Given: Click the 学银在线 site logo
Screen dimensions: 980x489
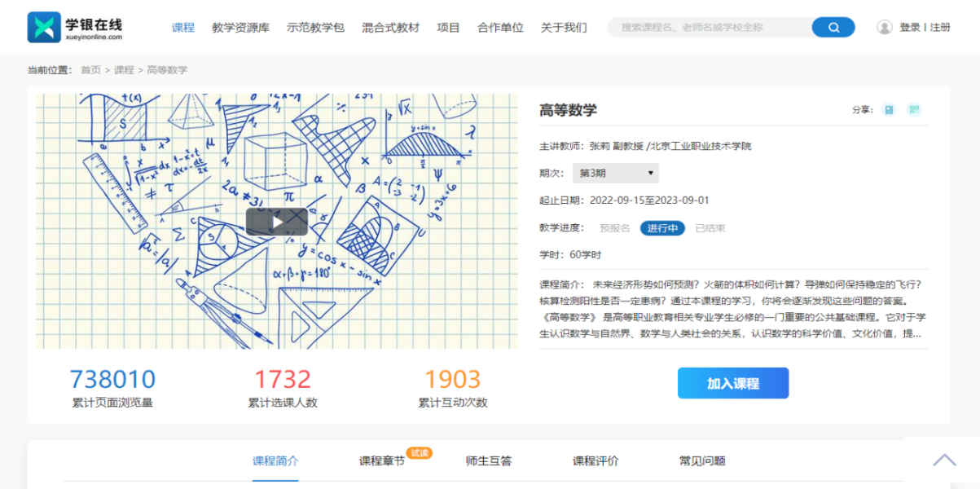Looking at the screenshot, I should (75, 27).
